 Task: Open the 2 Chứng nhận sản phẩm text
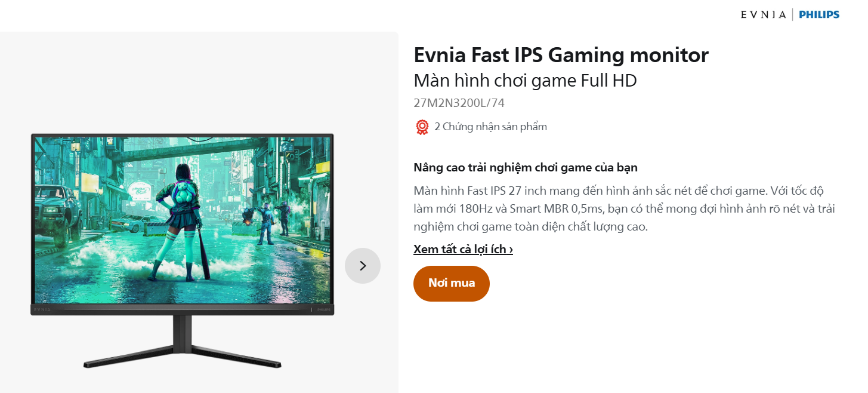coord(490,127)
